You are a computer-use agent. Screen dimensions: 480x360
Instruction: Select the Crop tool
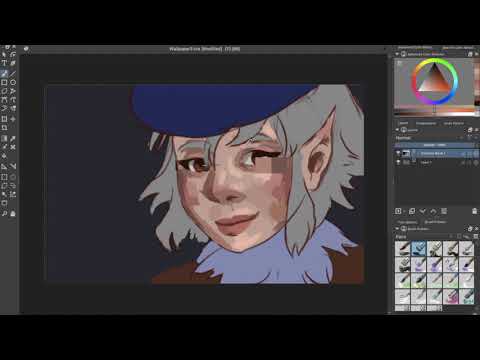point(4,127)
